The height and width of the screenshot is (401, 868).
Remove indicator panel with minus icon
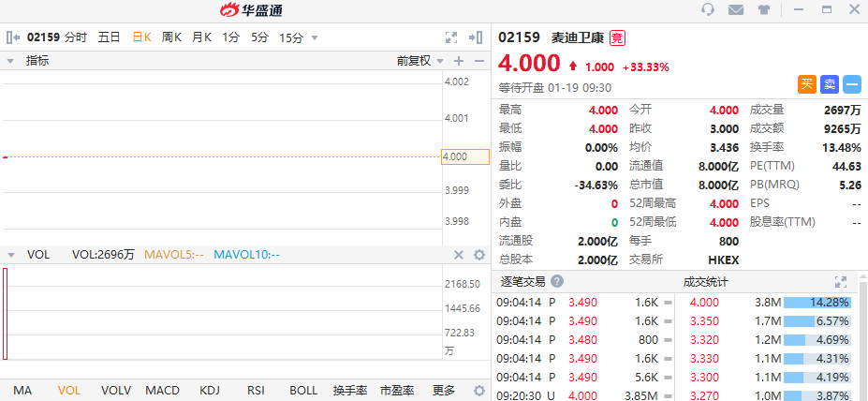click(x=479, y=61)
